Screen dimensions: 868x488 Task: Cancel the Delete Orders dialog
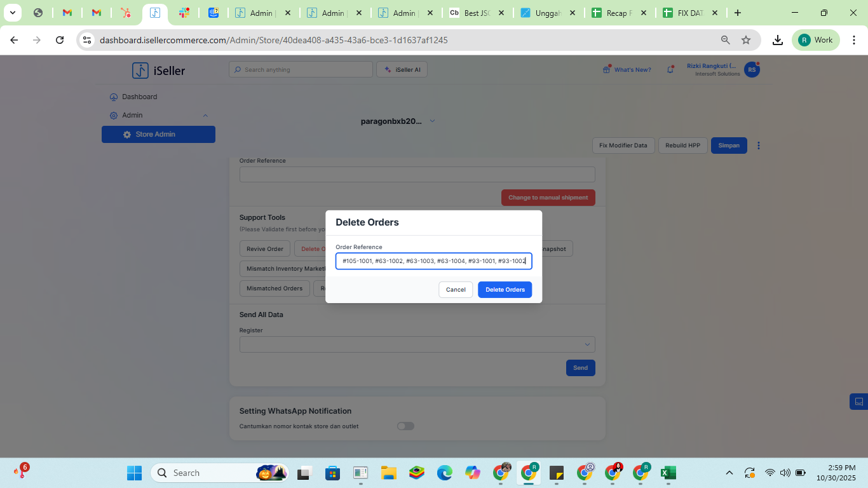tap(456, 290)
